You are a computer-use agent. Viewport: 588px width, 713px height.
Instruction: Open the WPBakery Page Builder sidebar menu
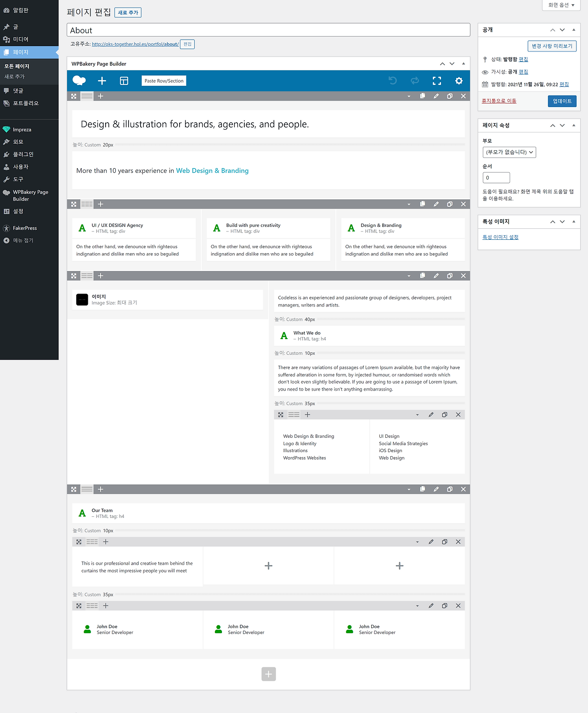[29, 195]
